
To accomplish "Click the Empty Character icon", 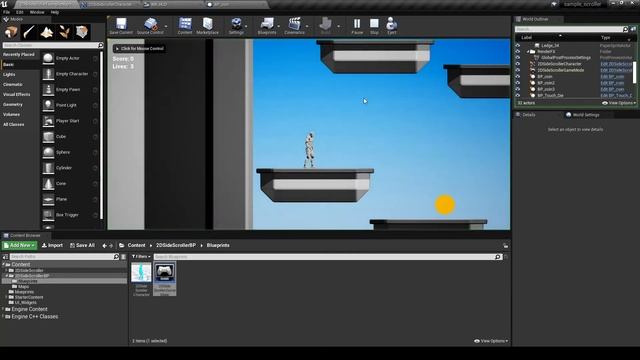I will pos(48,74).
